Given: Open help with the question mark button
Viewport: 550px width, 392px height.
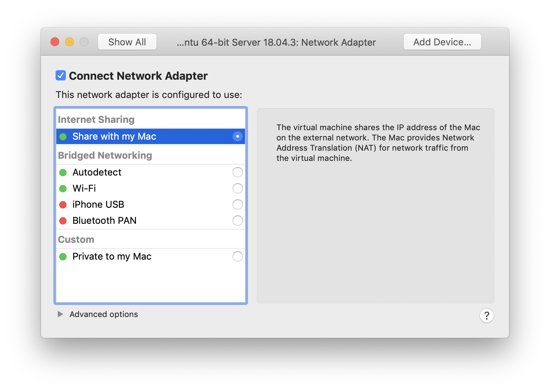Looking at the screenshot, I should tap(486, 316).
